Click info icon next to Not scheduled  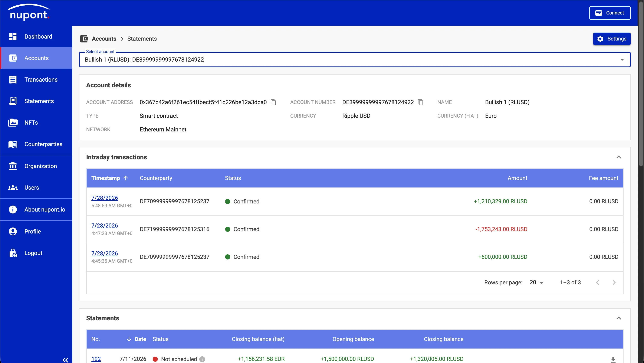(202, 359)
